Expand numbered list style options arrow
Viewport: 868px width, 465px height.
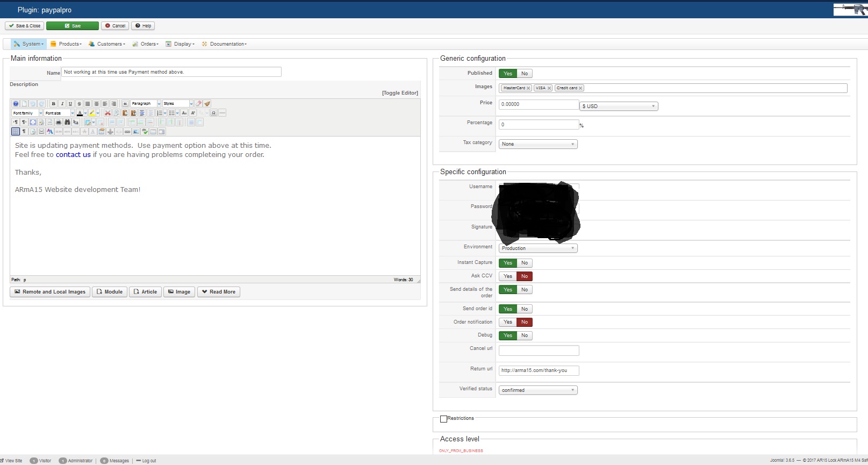tap(164, 113)
